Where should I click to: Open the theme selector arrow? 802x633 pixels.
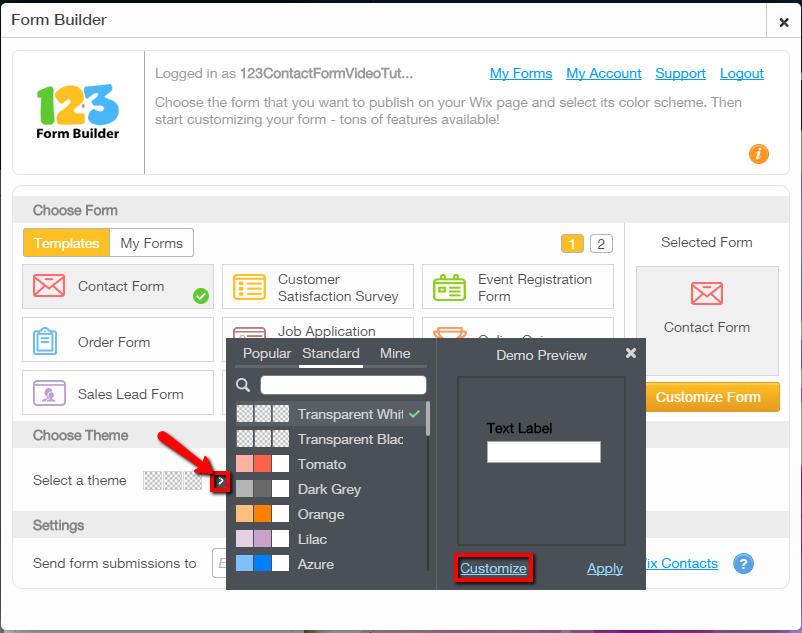(220, 481)
